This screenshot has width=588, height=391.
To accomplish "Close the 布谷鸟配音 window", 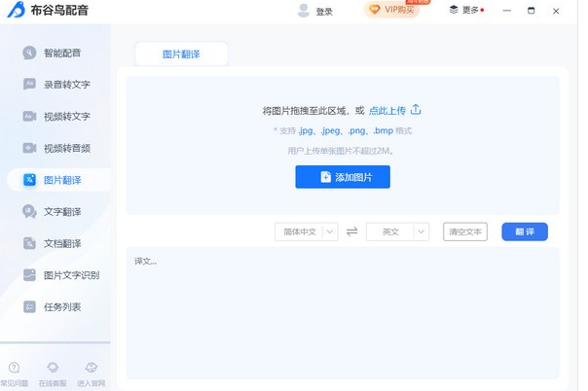I will (x=556, y=11).
